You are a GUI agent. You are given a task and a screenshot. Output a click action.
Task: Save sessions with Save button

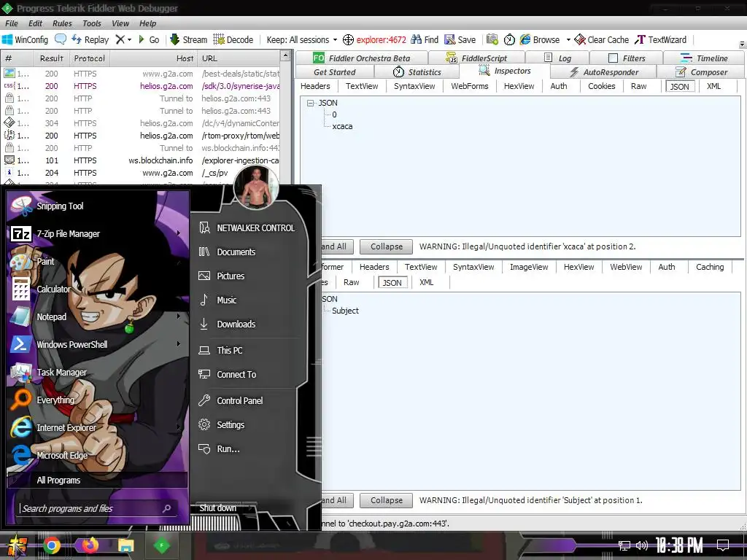click(x=460, y=39)
